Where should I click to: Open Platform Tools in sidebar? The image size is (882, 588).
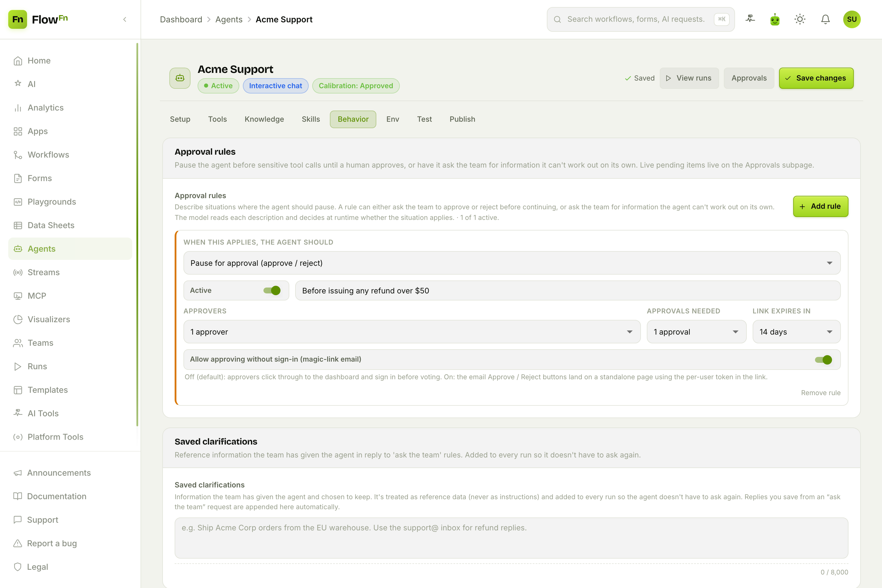coord(70,437)
